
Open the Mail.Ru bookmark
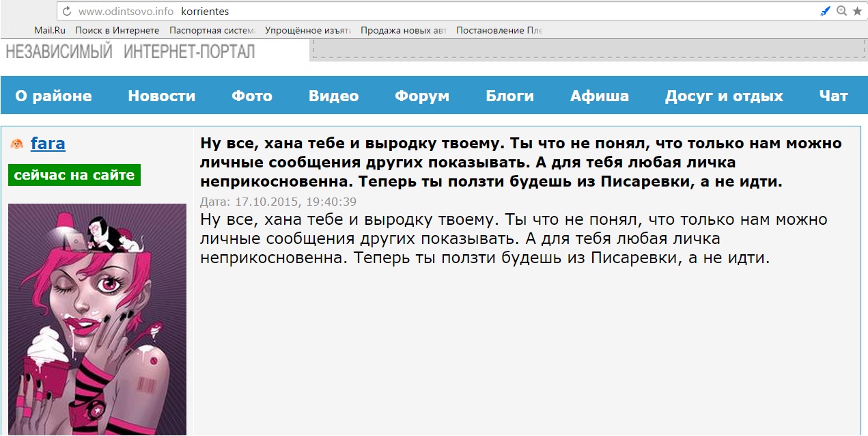[x=49, y=30]
